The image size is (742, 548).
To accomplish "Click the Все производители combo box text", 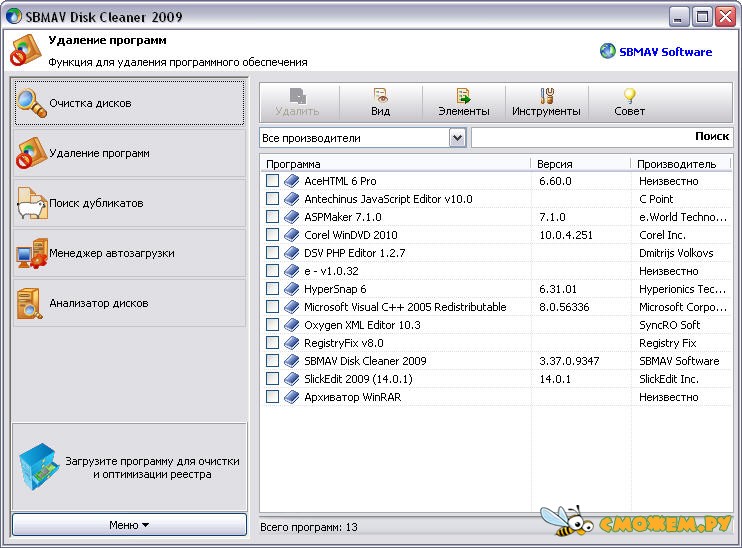I will pyautogui.click(x=311, y=138).
